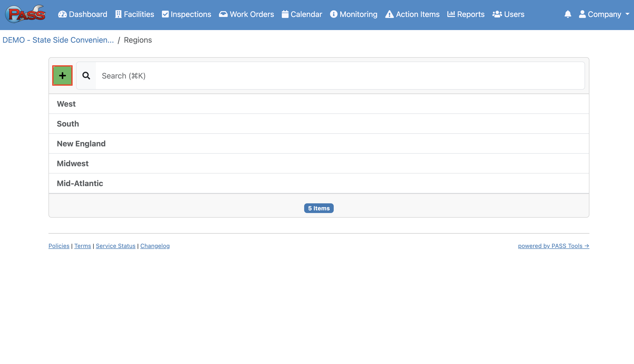Viewport: 634px width, 364px height.
Task: Open the notifications bell
Action: pyautogui.click(x=568, y=14)
